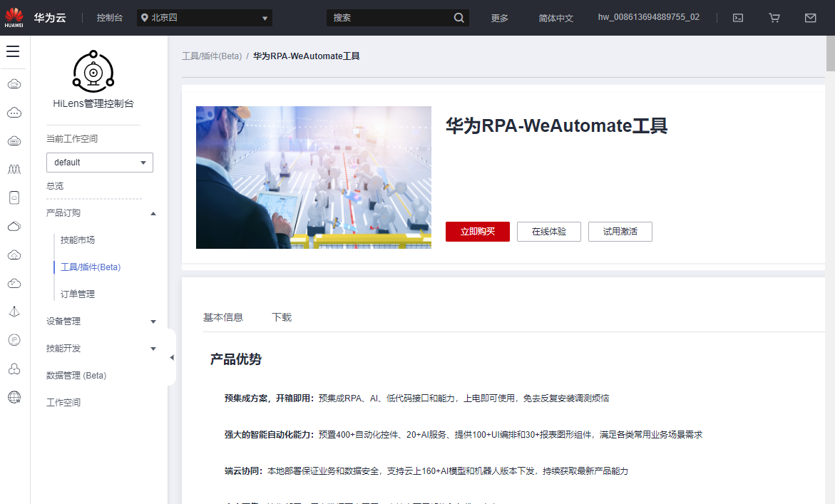
Task: Click the 预集成方案，开箱即用 text
Action: pyautogui.click(x=269, y=398)
